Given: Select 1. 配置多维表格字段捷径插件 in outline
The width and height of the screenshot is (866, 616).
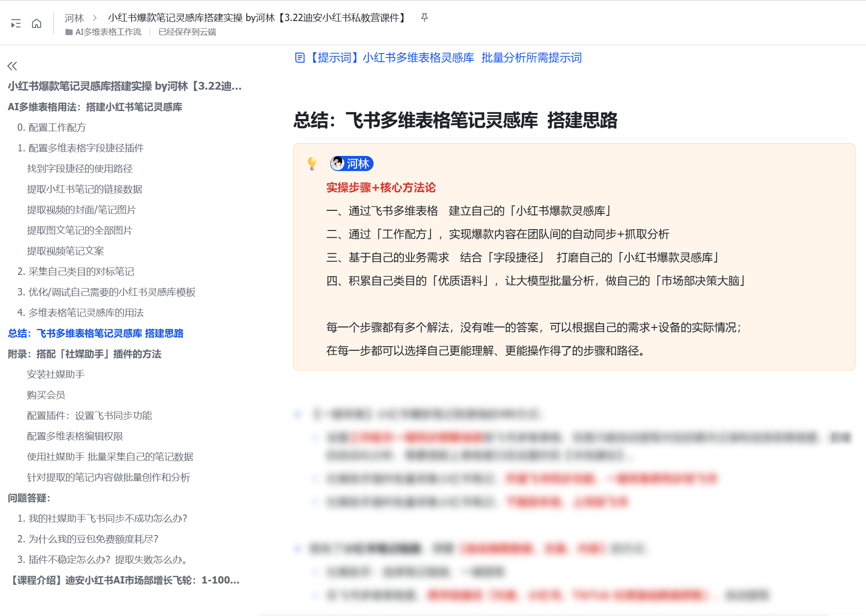Looking at the screenshot, I should click(80, 148).
